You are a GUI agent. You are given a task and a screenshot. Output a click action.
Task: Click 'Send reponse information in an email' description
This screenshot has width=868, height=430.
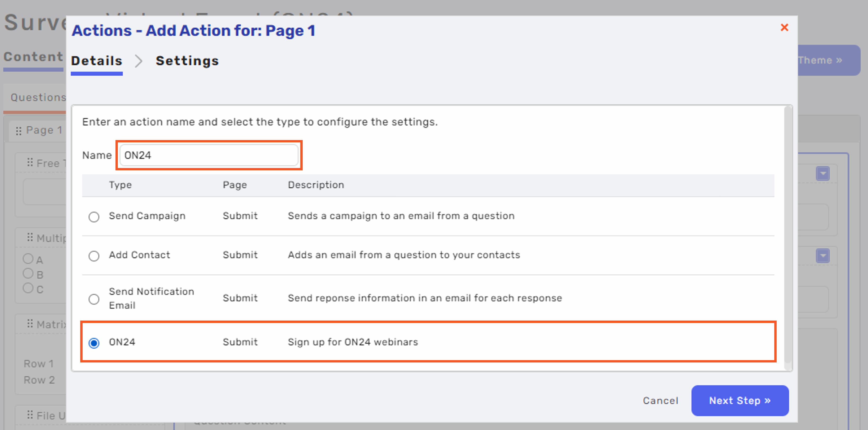tap(425, 298)
